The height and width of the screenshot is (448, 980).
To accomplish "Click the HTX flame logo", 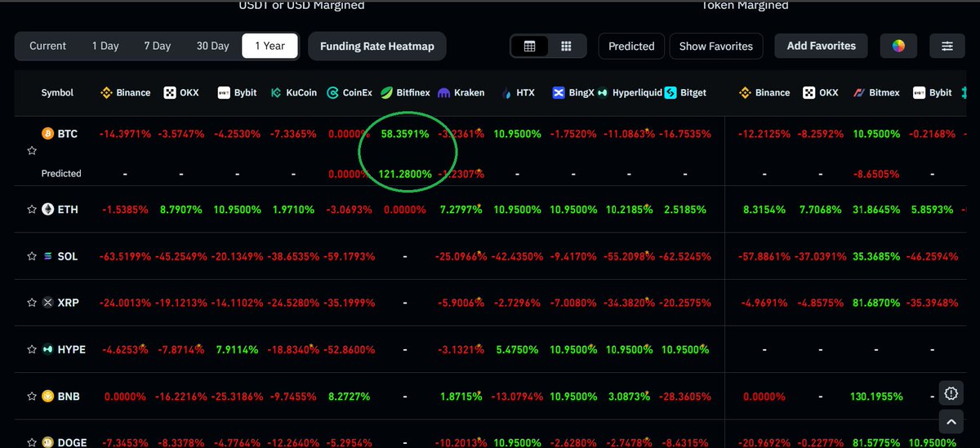I will [507, 93].
